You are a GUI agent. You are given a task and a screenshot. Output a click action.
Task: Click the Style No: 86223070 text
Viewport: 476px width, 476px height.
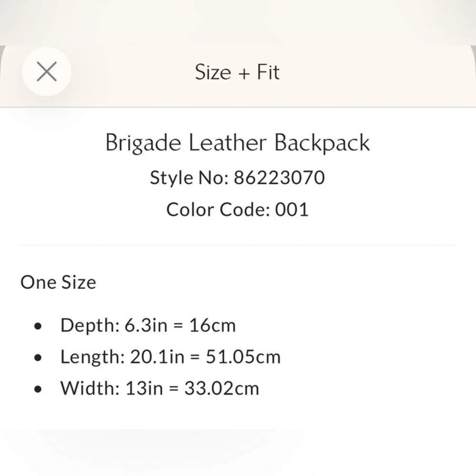click(238, 178)
